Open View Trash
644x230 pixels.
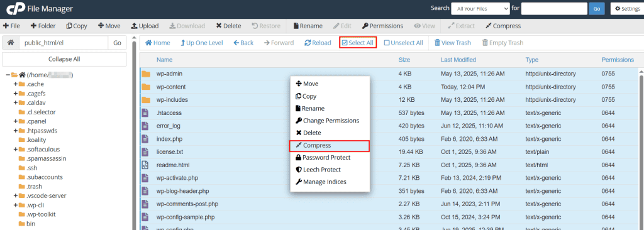pyautogui.click(x=453, y=43)
